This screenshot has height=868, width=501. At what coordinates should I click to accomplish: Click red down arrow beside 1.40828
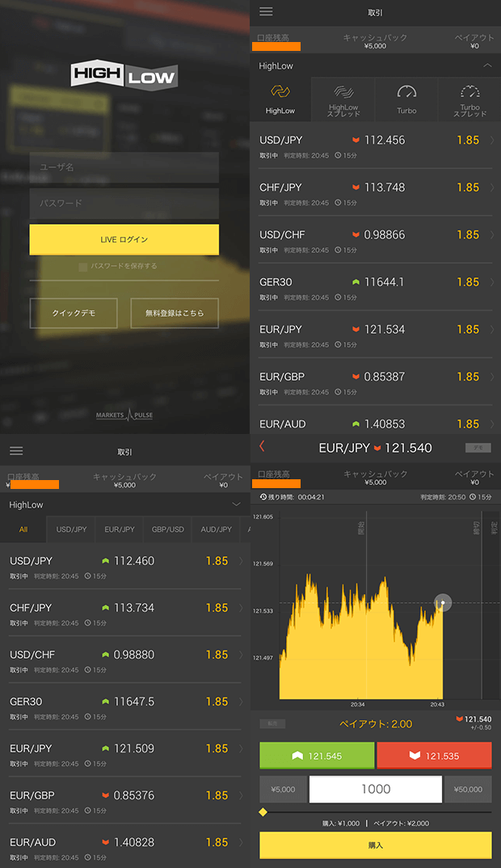coord(105,842)
